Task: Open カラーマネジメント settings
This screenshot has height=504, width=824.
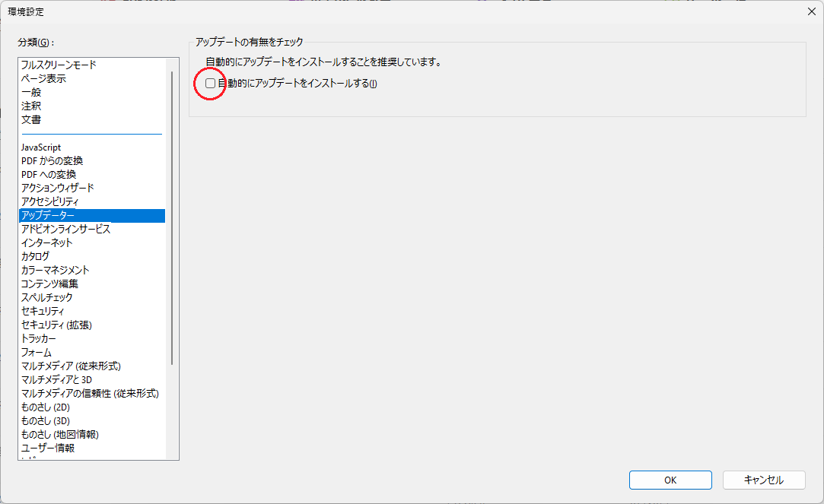Action: 92,270
